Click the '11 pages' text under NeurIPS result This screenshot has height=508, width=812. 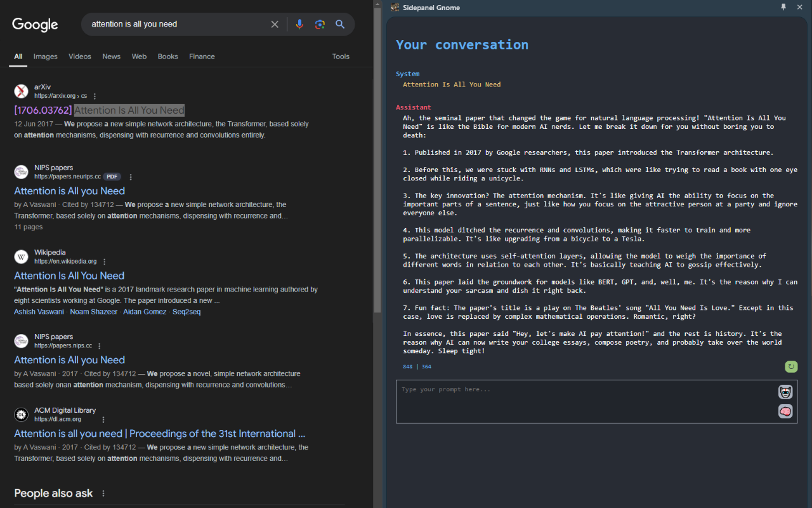click(x=29, y=227)
